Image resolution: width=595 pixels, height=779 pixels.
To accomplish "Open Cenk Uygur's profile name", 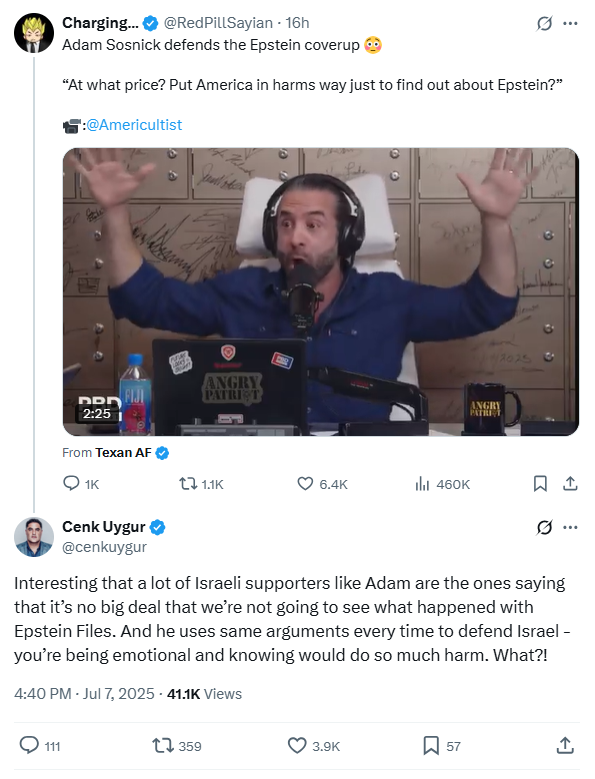I will click(x=104, y=527).
